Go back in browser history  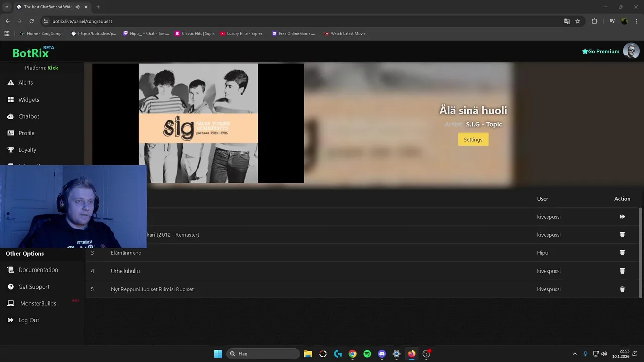point(7,21)
